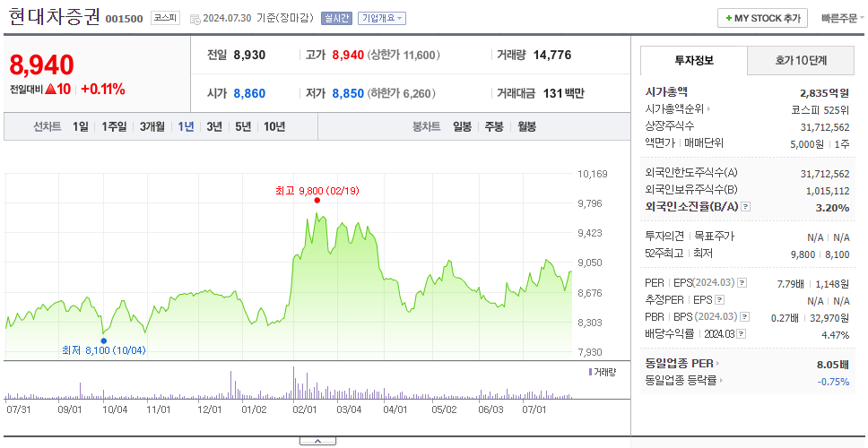The image size is (868, 448).
Task: Switch to the 호가10단계 tab
Action: pos(801,60)
